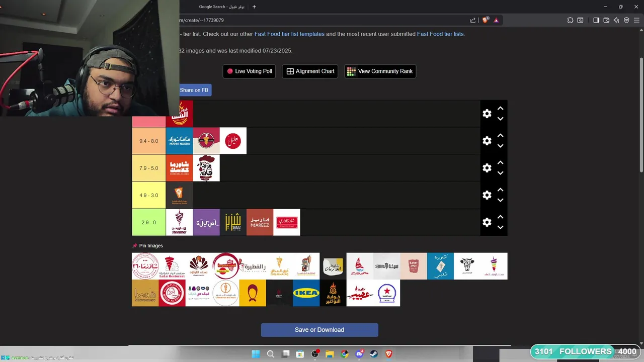
Task: Select the red star badge logo in pool
Action: 386,293
